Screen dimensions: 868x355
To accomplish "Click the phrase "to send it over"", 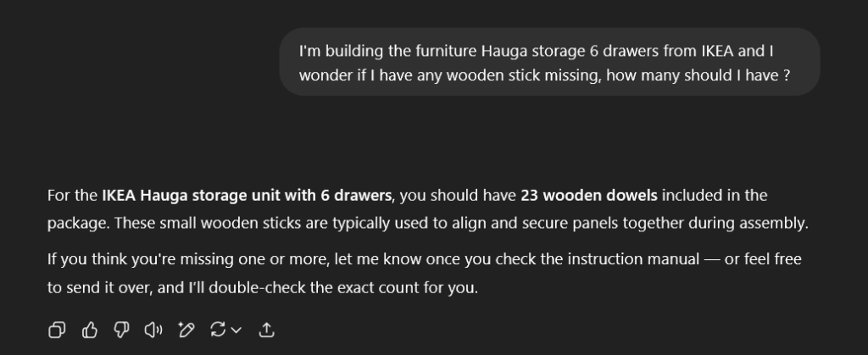I will pyautogui.click(x=92, y=288).
